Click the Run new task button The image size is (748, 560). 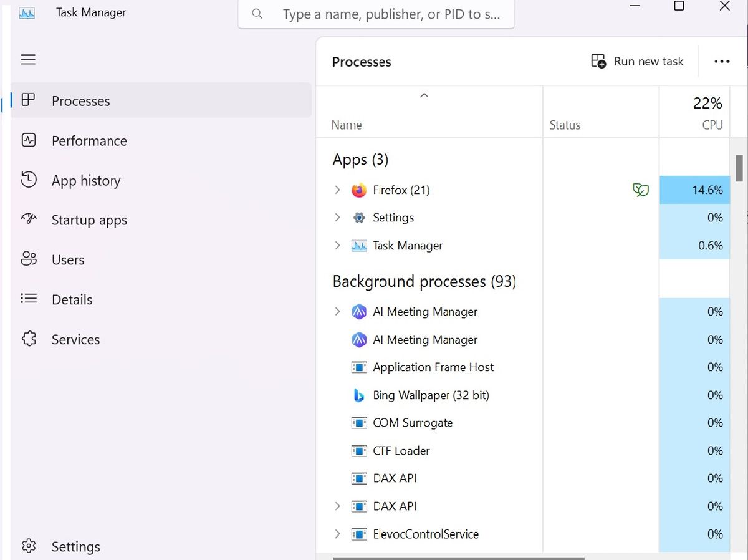pyautogui.click(x=637, y=61)
